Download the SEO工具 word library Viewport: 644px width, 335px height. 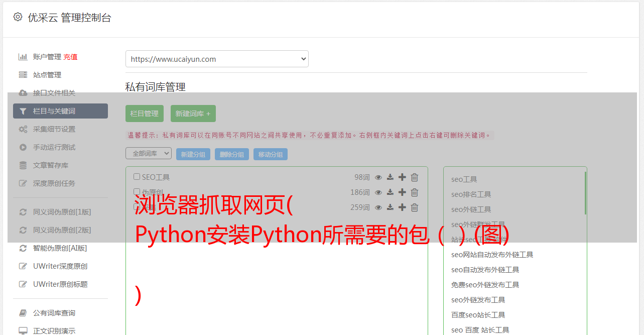point(390,177)
